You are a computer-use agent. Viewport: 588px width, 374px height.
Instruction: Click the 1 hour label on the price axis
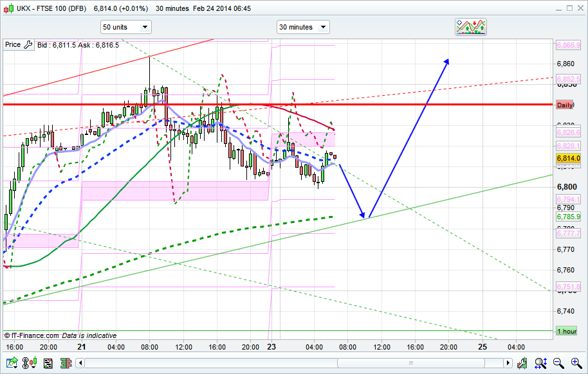tap(566, 331)
